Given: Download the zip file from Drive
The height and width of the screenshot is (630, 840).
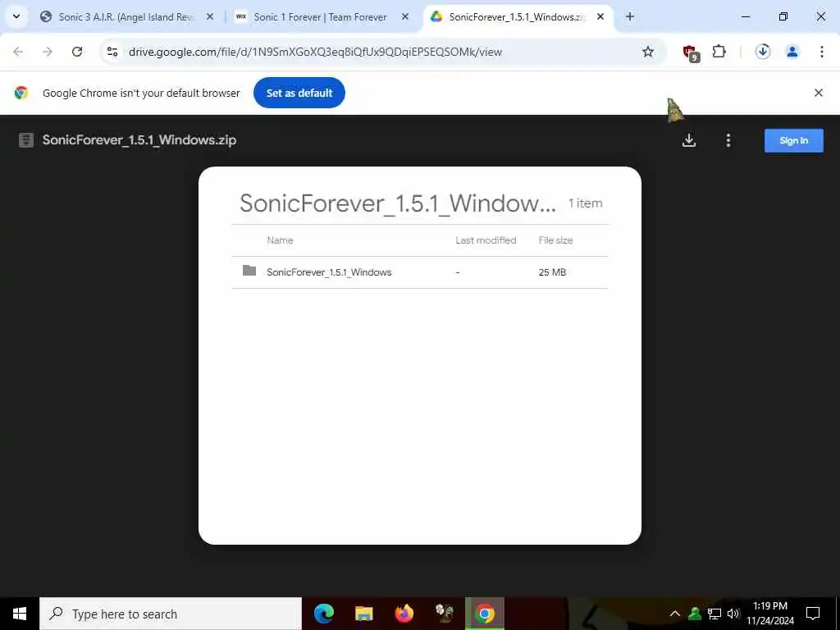Looking at the screenshot, I should [x=689, y=140].
